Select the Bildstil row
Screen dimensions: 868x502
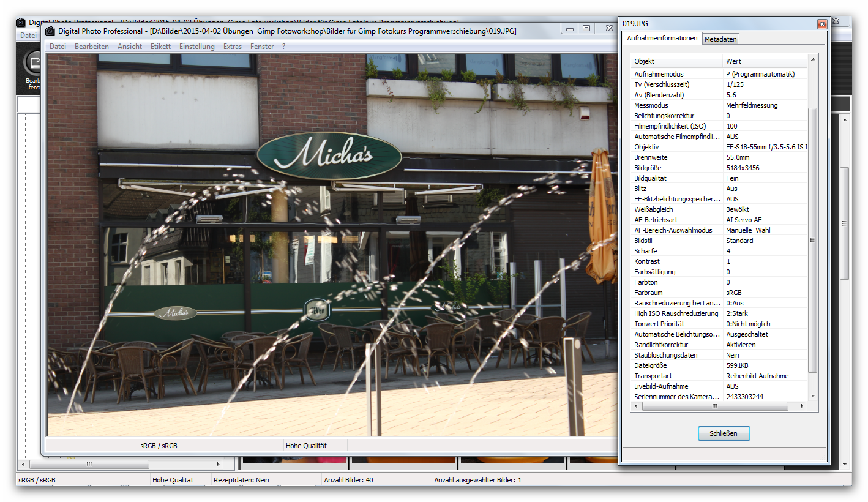click(719, 241)
